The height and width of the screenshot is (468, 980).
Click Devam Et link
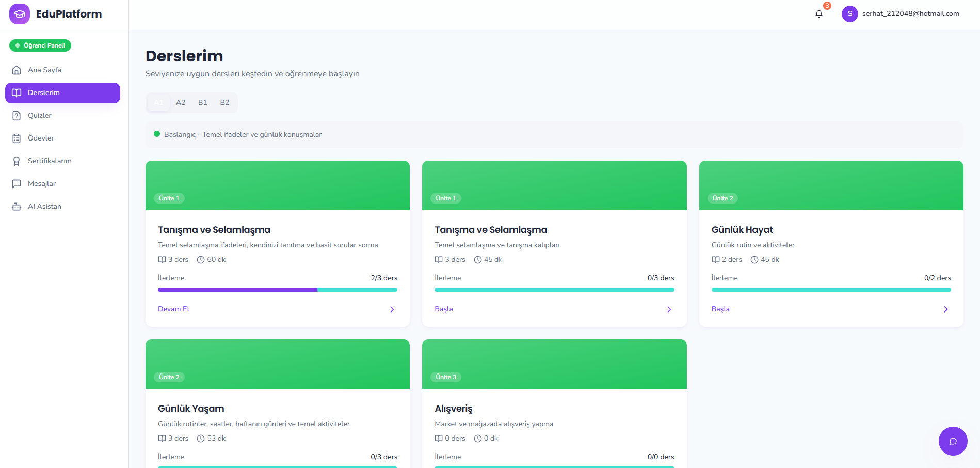coord(174,309)
